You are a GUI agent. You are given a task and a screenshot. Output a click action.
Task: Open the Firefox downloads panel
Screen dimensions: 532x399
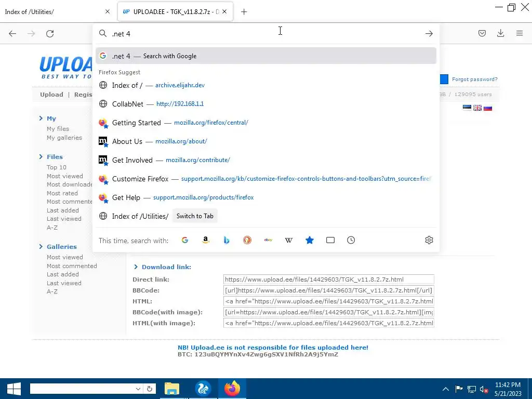(500, 33)
